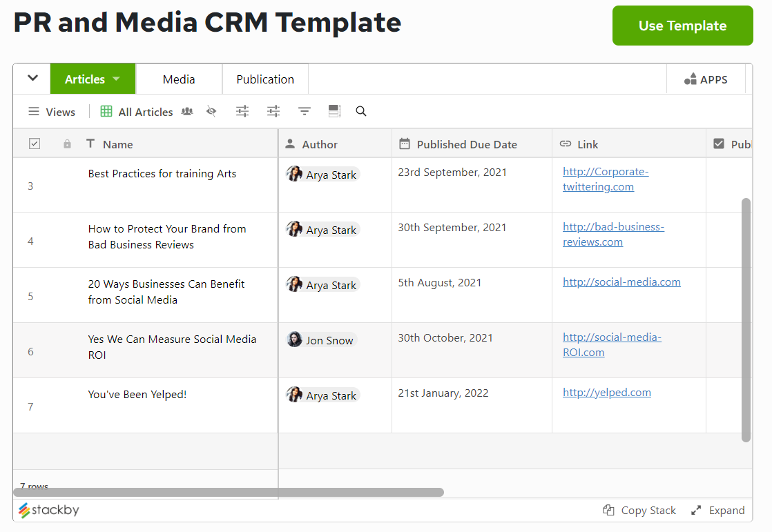Switch to the Media tab

(179, 79)
